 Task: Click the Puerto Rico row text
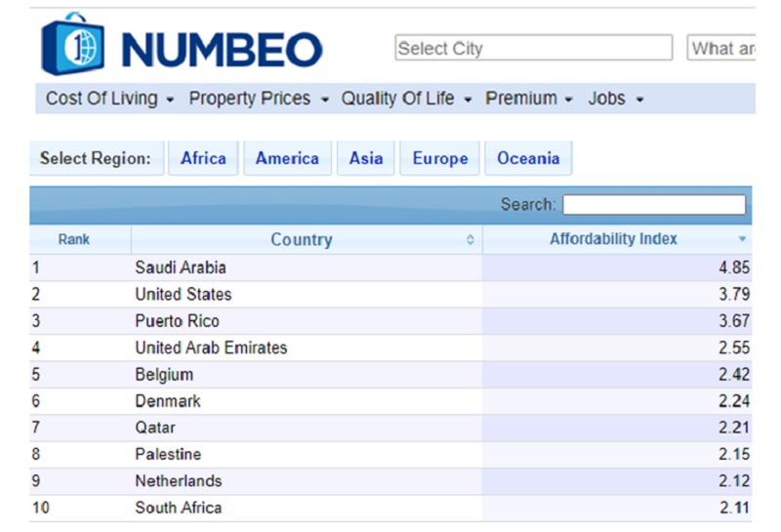[x=177, y=321]
